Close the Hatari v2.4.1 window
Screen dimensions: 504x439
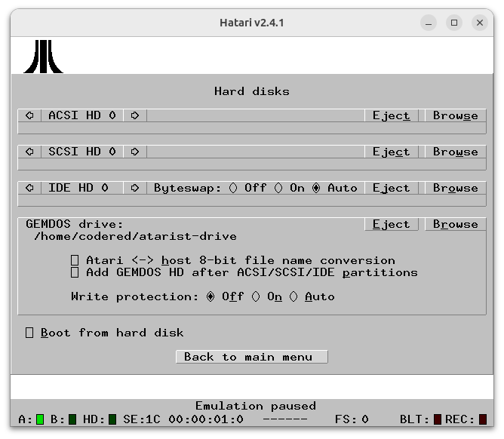pyautogui.click(x=480, y=23)
